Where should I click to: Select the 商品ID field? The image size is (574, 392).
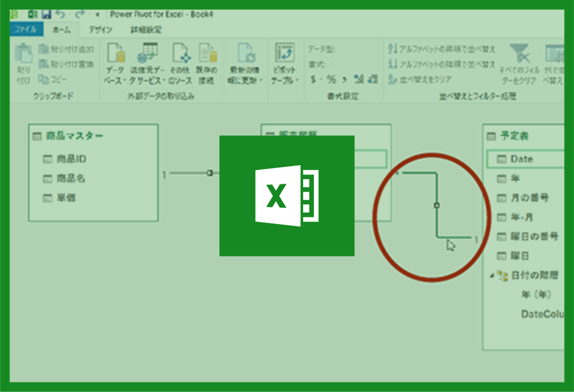click(71, 159)
